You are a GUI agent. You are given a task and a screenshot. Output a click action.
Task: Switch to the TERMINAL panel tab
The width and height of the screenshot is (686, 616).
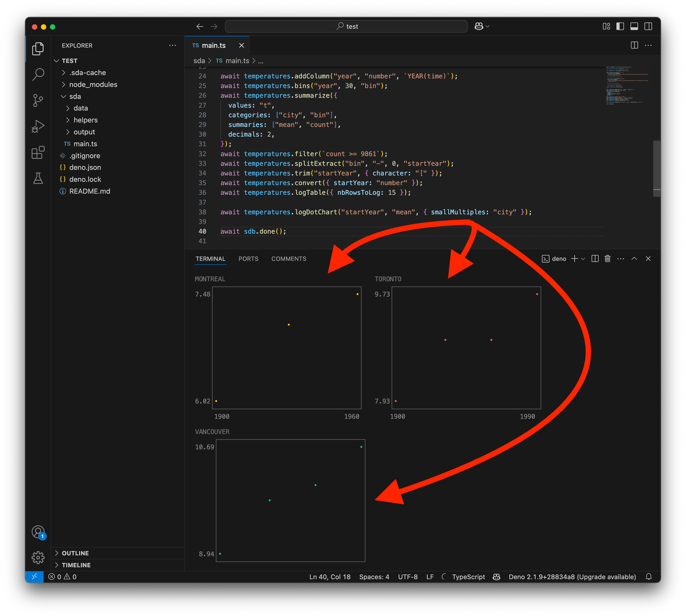tap(210, 259)
